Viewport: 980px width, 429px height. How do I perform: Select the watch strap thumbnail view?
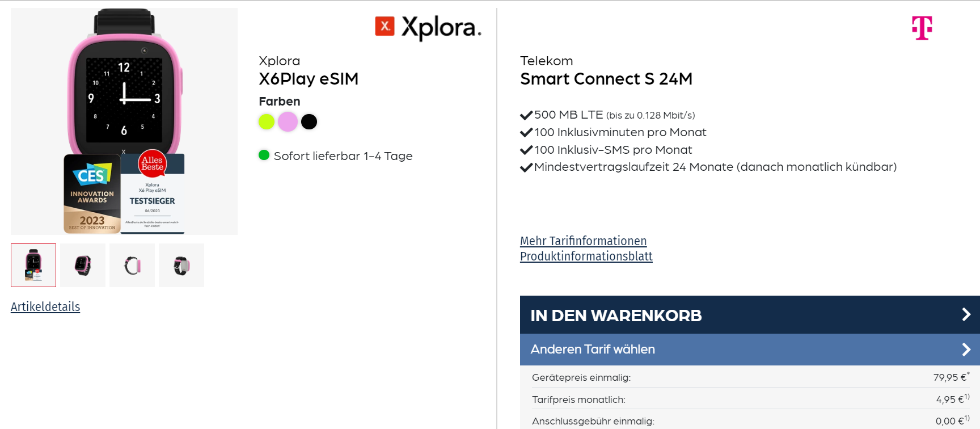pyautogui.click(x=132, y=265)
